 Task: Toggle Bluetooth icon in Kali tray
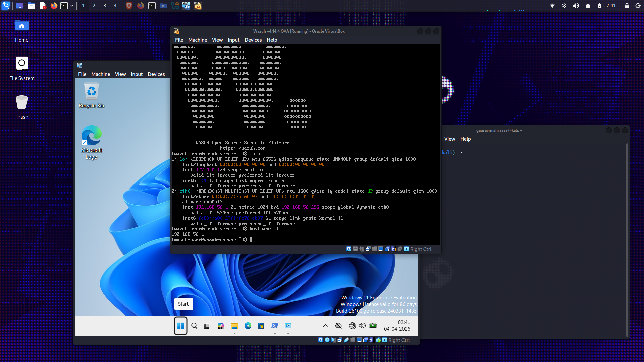pyautogui.click(x=564, y=6)
